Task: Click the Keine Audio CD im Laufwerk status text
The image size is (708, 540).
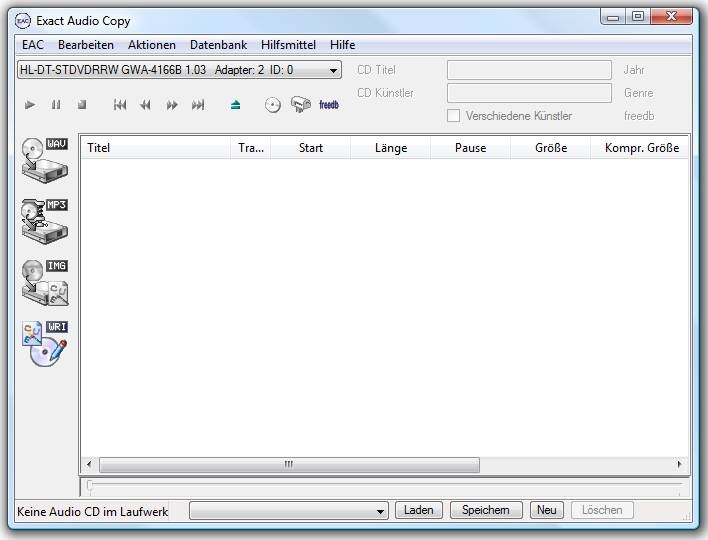Action: pyautogui.click(x=92, y=512)
